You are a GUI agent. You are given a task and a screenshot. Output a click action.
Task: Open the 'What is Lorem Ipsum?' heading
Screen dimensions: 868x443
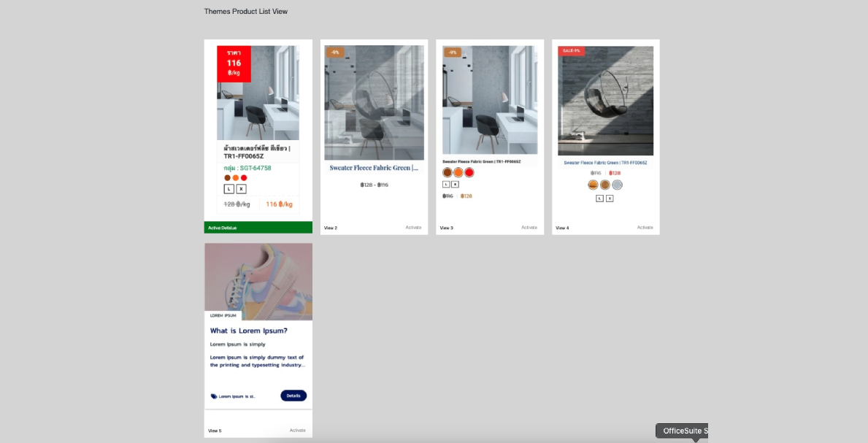(248, 331)
